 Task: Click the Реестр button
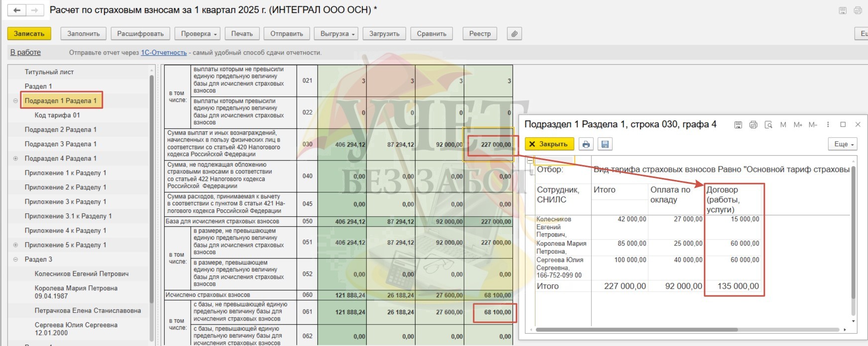tap(480, 34)
